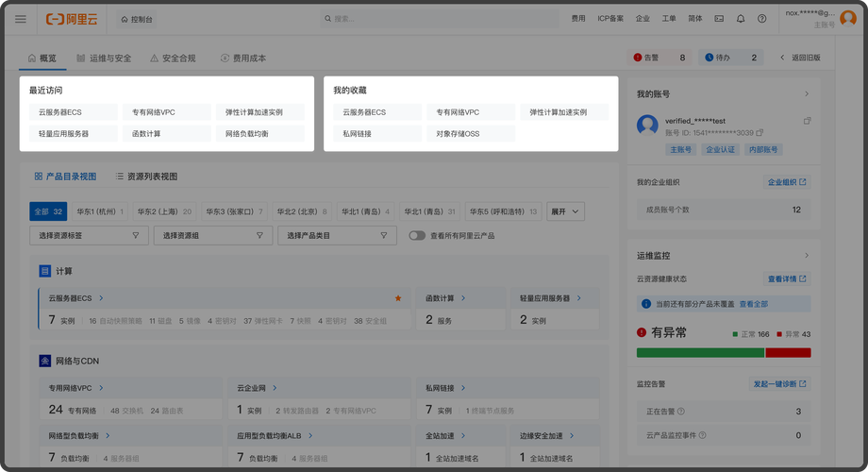Open the hamburger navigation menu
This screenshot has height=472, width=868.
[x=21, y=19]
